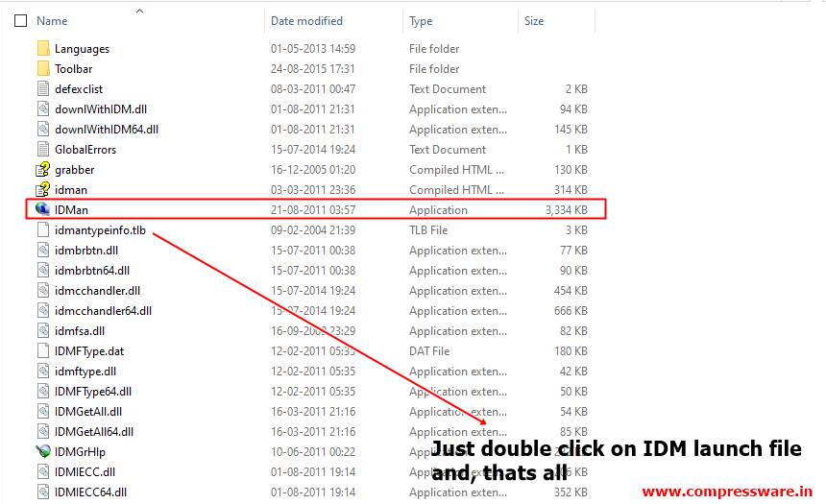
Task: Click the idmantypeinfo.tlb file icon
Action: coord(43,230)
